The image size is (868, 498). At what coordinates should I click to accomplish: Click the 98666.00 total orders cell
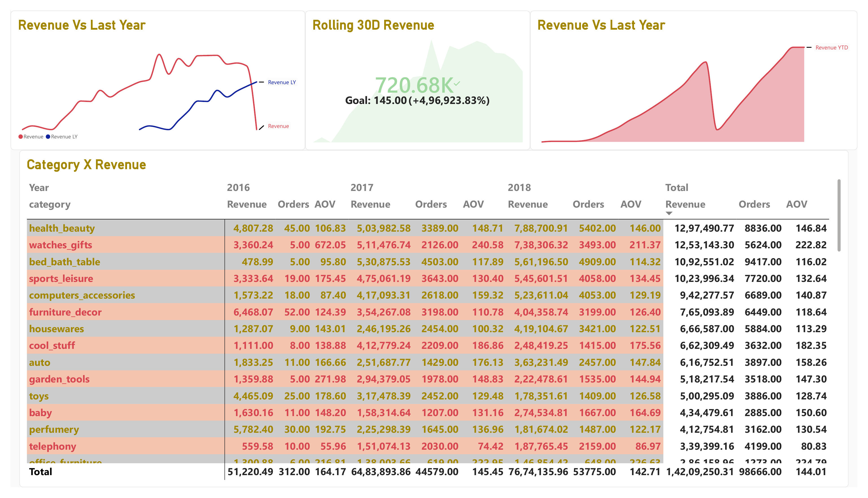tap(760, 472)
